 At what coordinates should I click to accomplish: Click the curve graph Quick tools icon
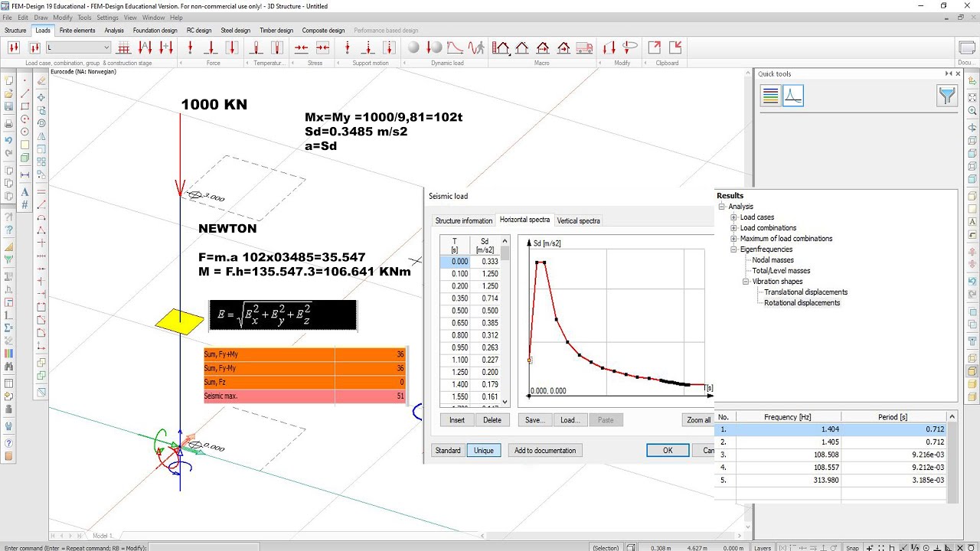[793, 96]
